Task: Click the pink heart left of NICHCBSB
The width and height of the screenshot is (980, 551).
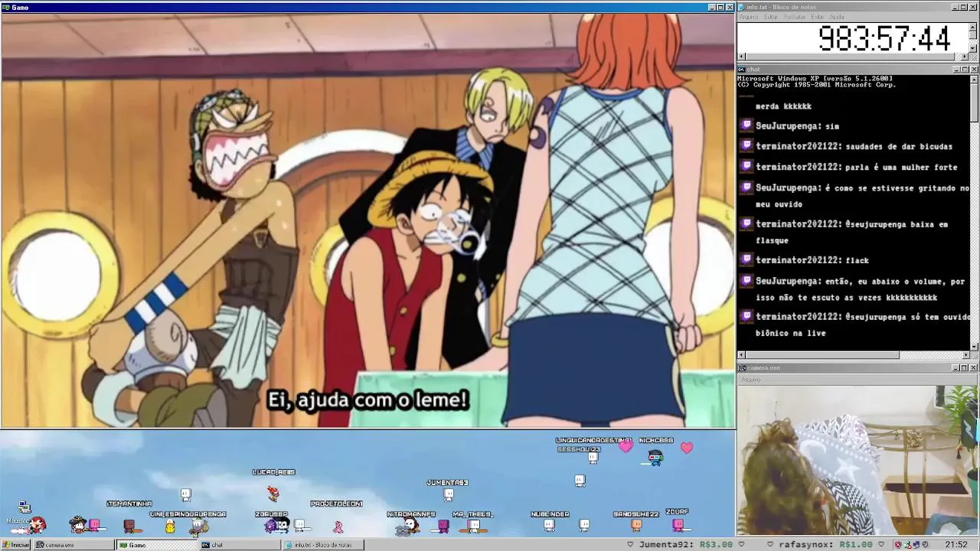Action: (x=626, y=446)
